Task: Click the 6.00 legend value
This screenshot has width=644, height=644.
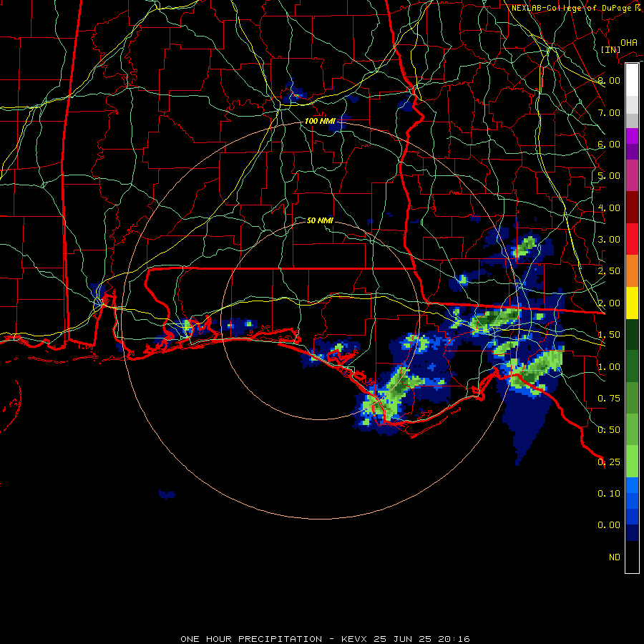Action: pyautogui.click(x=609, y=144)
